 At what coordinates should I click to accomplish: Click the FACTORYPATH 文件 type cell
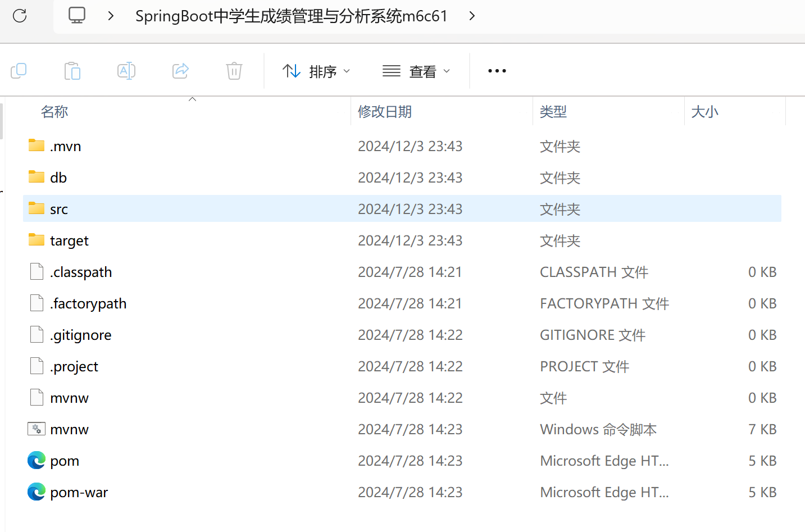(x=604, y=303)
